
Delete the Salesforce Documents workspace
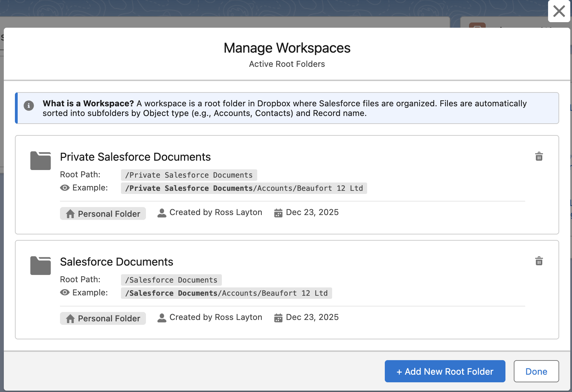click(x=539, y=261)
